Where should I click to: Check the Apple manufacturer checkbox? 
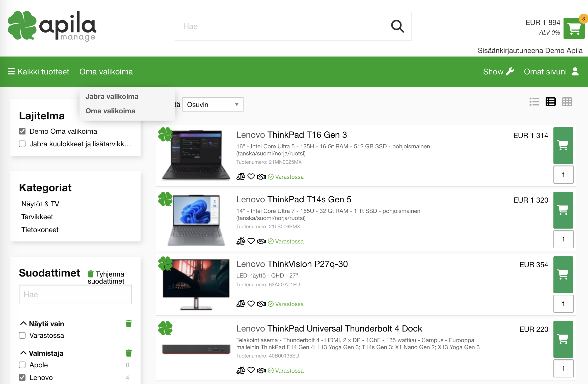22,365
